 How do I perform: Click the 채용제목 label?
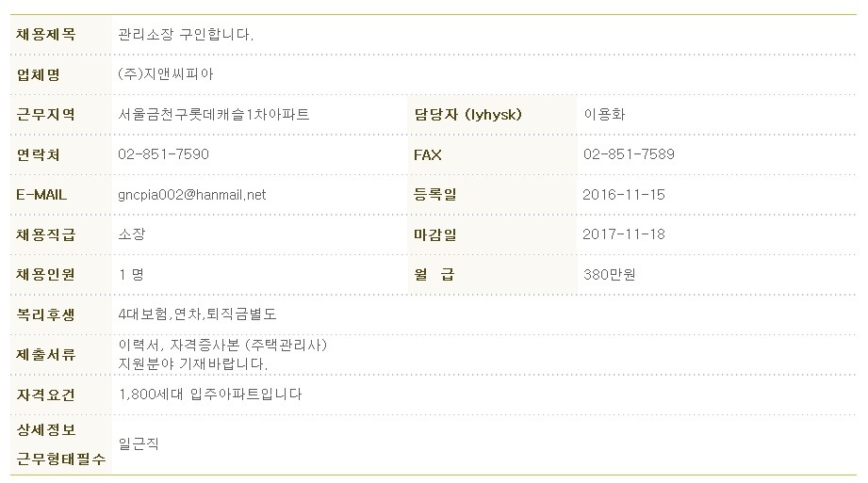pos(46,34)
